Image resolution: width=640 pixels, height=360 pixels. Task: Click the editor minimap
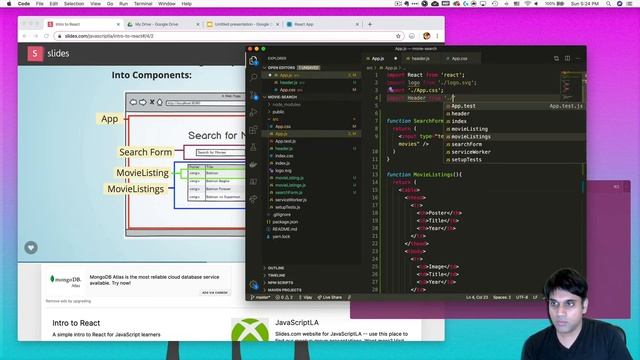click(572, 86)
